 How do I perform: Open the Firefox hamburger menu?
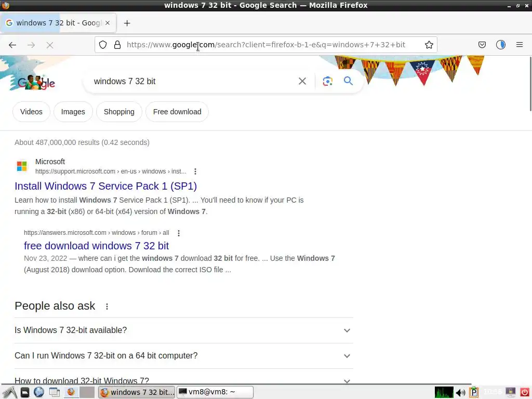519,45
